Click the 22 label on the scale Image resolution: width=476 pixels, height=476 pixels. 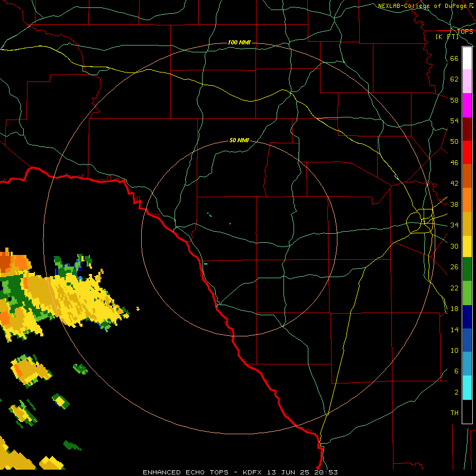click(454, 288)
